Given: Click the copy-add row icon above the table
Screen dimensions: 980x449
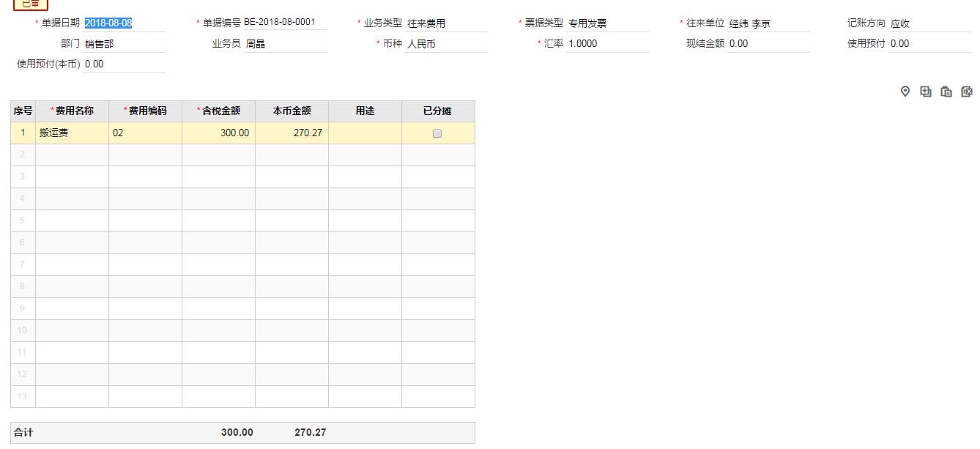Looking at the screenshot, I should point(926,92).
